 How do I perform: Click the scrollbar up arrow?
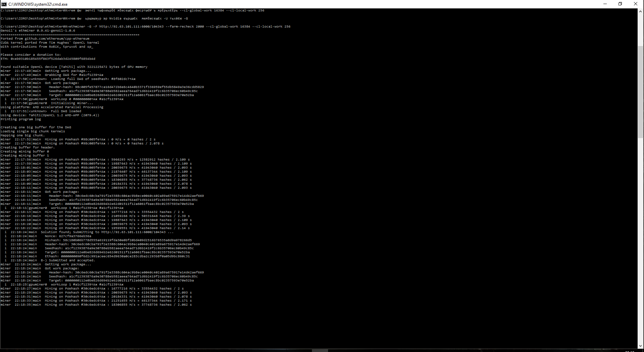pos(640,11)
